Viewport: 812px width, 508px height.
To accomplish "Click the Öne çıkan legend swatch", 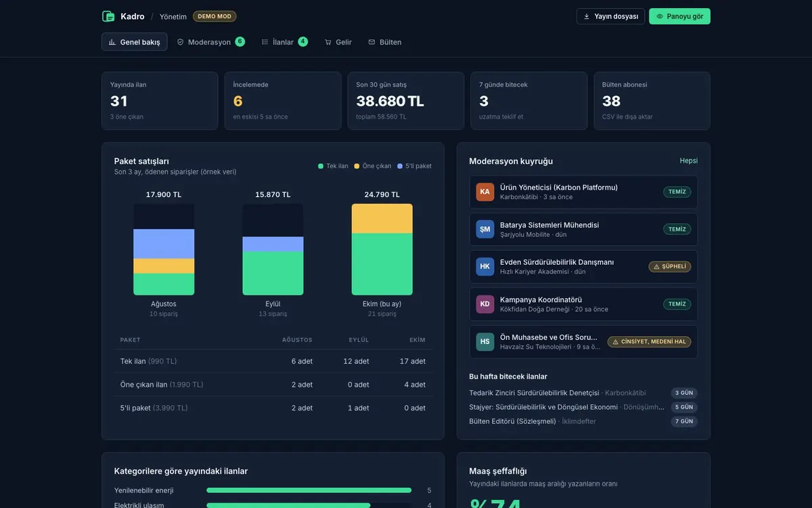I will 357,166.
